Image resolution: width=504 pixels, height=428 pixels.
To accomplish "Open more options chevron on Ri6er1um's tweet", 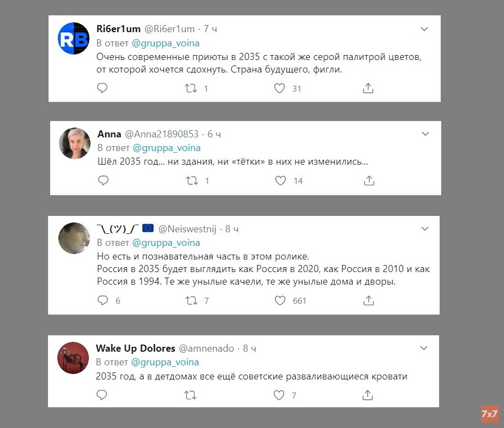I will click(424, 29).
